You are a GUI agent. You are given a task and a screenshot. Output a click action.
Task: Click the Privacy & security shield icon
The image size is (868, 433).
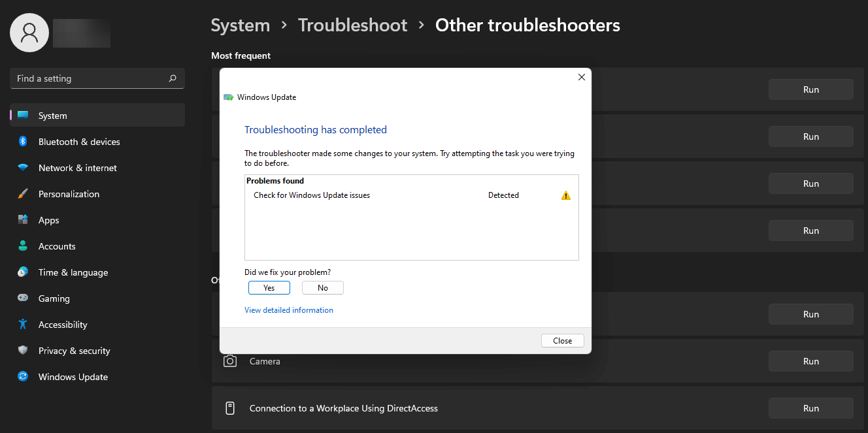(x=23, y=351)
